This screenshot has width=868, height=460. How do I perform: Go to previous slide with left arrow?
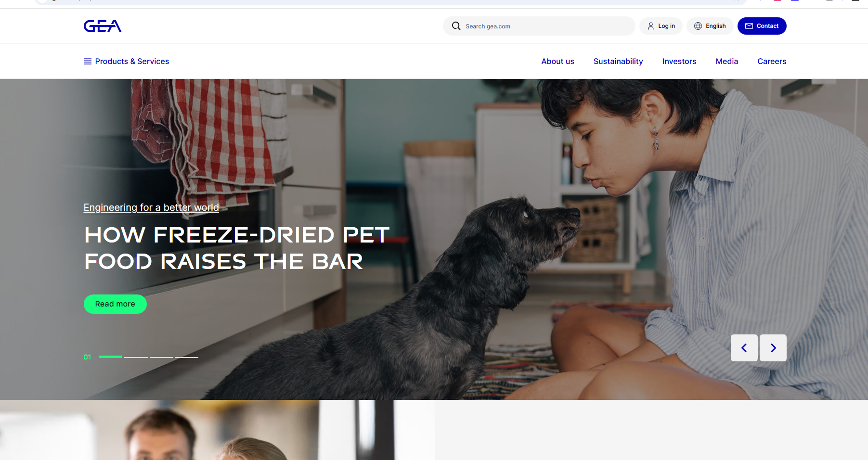click(x=744, y=348)
